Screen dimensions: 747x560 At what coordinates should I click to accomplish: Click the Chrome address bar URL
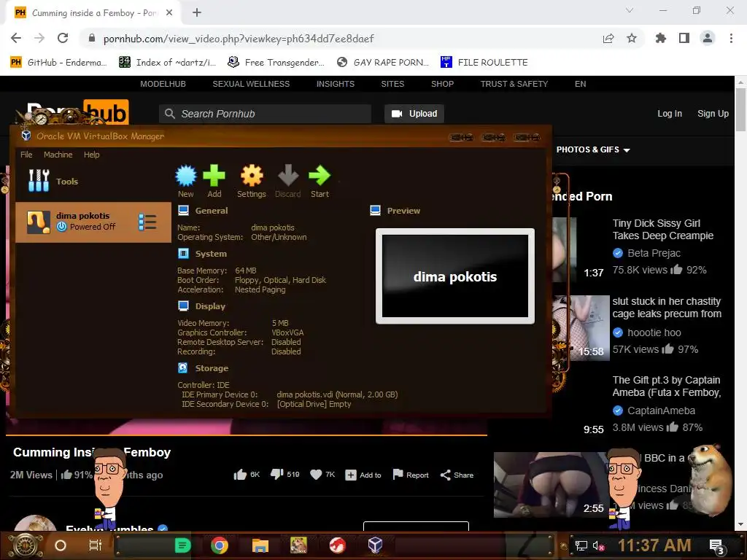click(239, 39)
